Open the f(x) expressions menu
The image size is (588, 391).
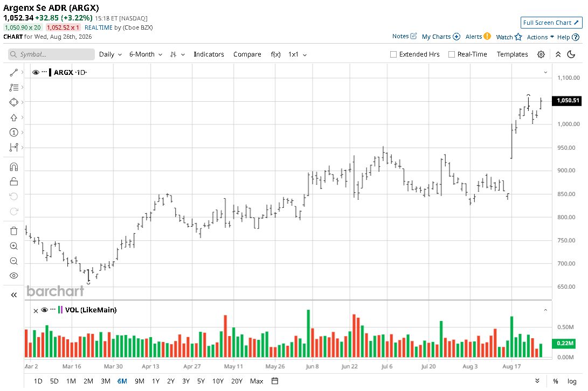[275, 54]
